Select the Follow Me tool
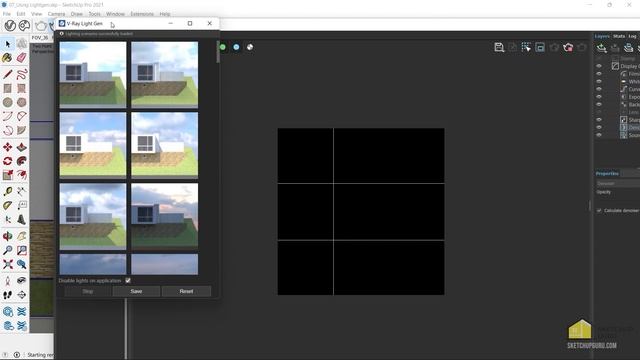The image size is (640, 360). click(22, 161)
